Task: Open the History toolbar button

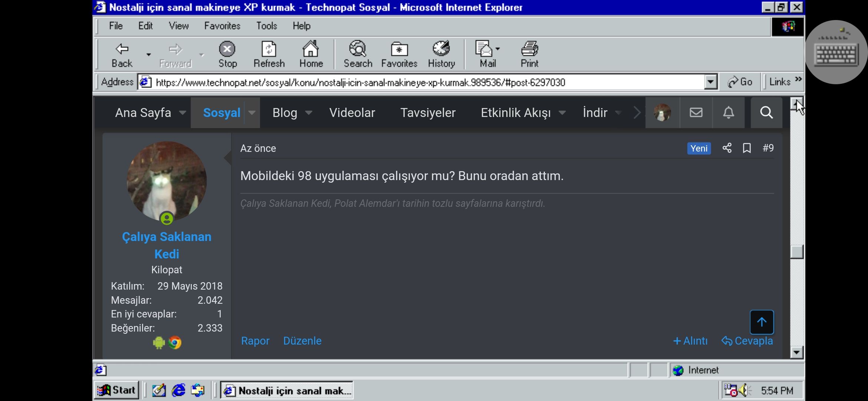Action: pyautogui.click(x=441, y=55)
